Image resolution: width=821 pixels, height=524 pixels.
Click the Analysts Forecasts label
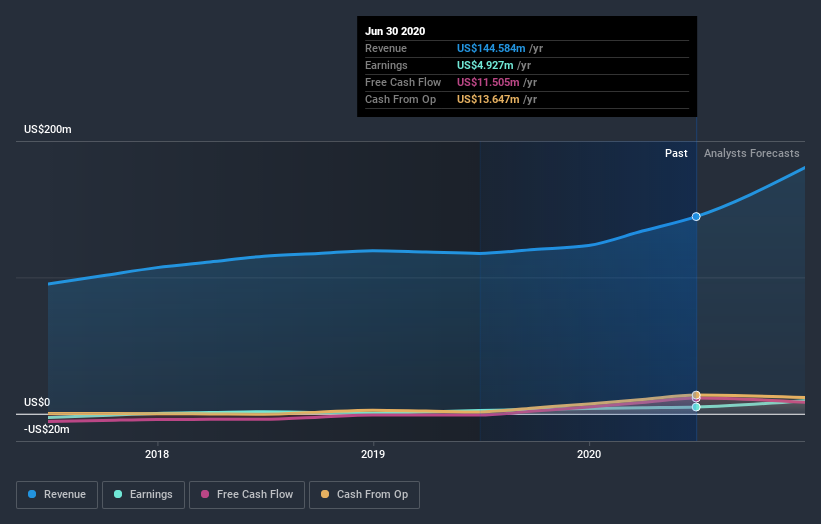point(751,153)
